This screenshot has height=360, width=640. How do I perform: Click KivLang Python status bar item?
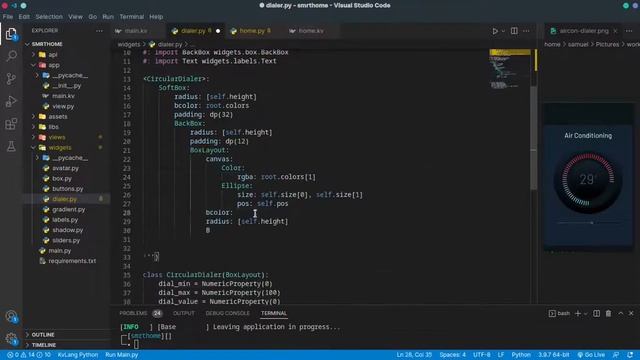click(x=78, y=355)
